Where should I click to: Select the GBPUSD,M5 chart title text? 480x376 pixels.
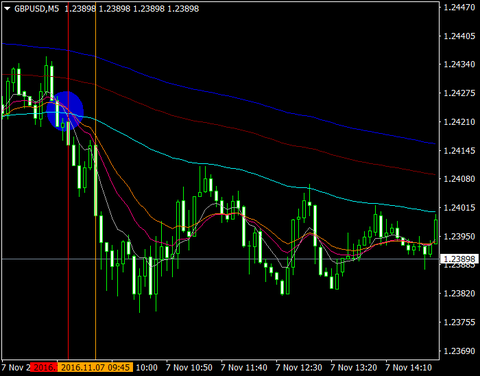[x=37, y=9]
